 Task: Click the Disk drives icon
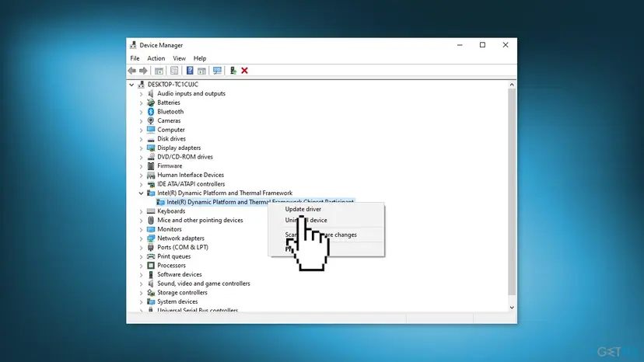[151, 139]
